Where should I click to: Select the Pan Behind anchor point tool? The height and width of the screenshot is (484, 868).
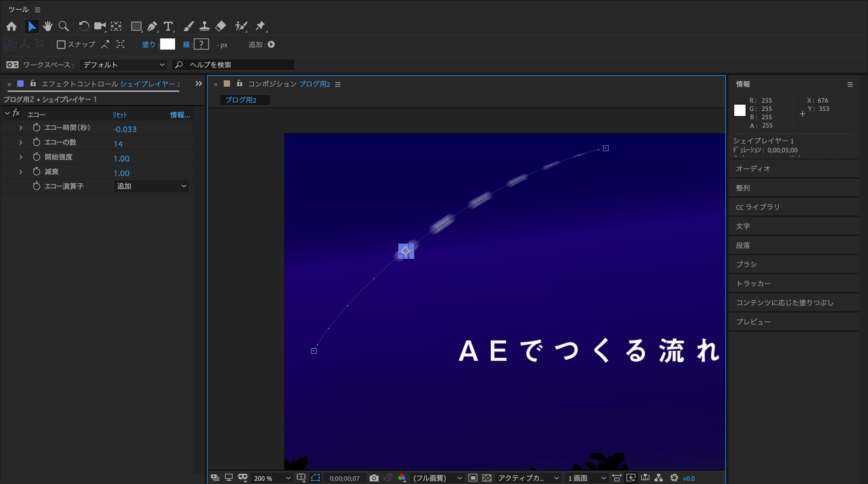116,26
